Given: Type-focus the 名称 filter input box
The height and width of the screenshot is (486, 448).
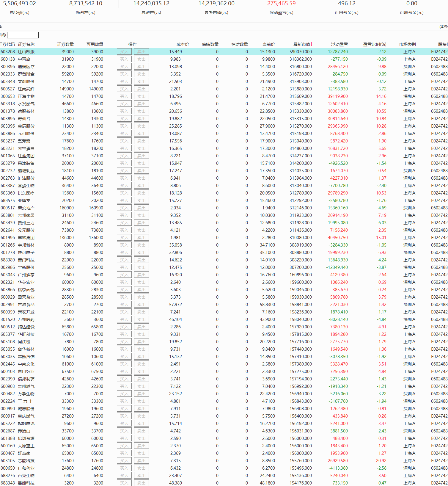Looking at the screenshot, I should pyautogui.click(x=23, y=35).
